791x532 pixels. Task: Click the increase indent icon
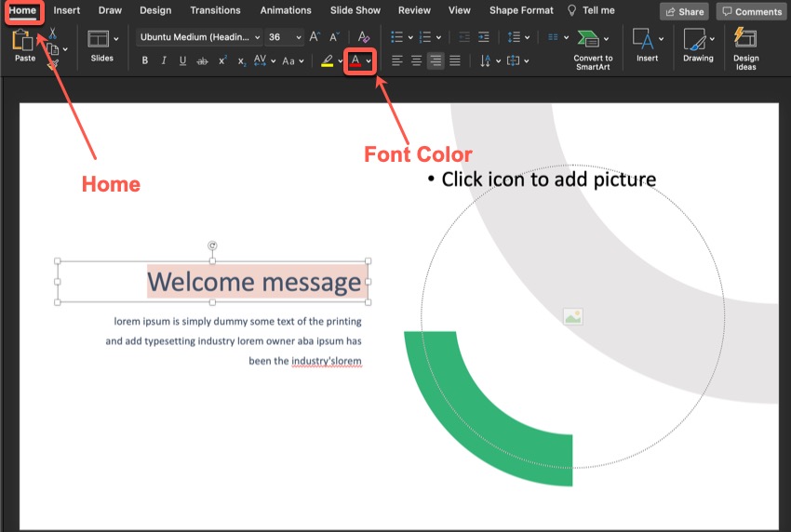click(x=483, y=37)
